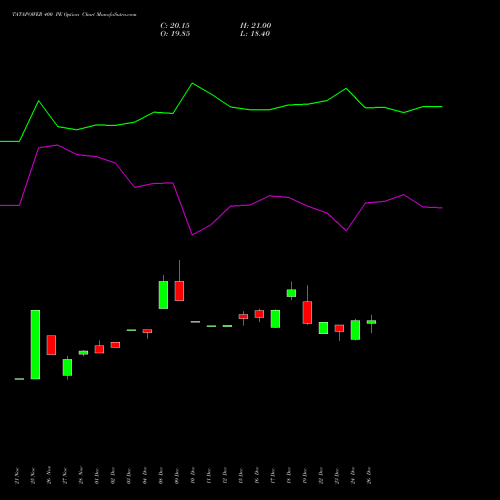Select the low value L: 18.40
500x500 pixels.
(x=255, y=34)
